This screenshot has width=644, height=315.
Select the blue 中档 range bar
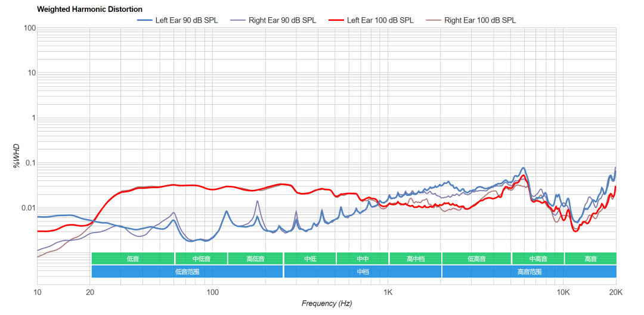363,272
